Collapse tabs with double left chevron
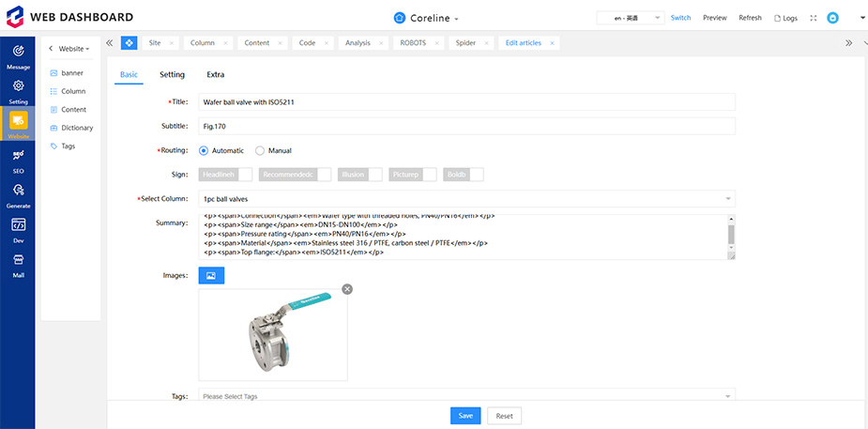Viewport: 868px width, 429px height. coord(110,43)
